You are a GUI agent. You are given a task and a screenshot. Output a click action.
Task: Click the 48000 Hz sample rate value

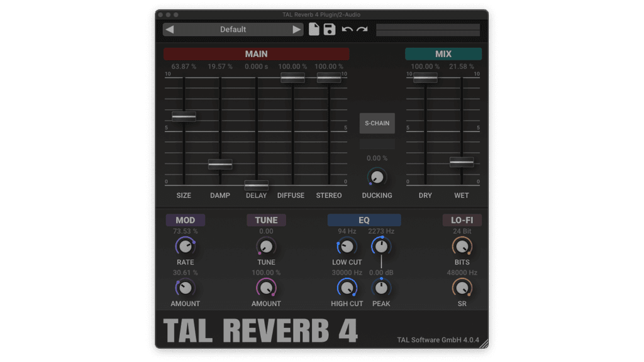pos(462,273)
